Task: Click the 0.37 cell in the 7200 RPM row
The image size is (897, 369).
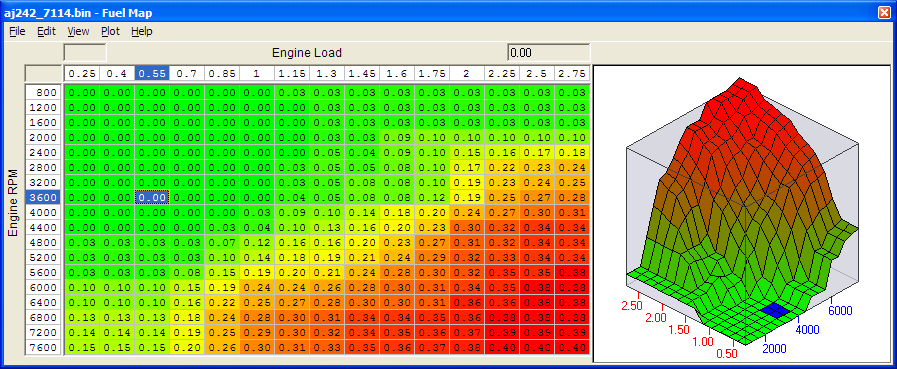Action: coord(467,332)
